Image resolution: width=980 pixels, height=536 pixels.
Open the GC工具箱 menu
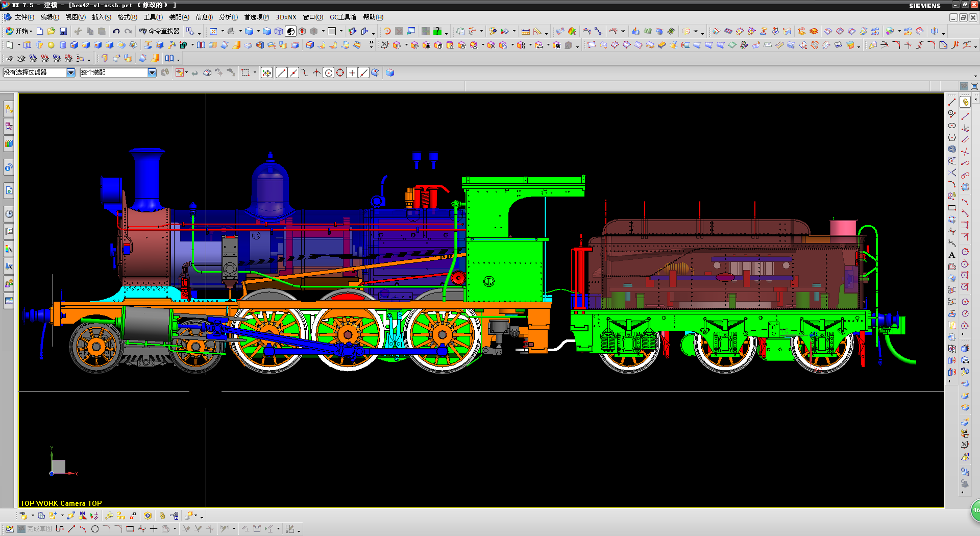click(342, 17)
